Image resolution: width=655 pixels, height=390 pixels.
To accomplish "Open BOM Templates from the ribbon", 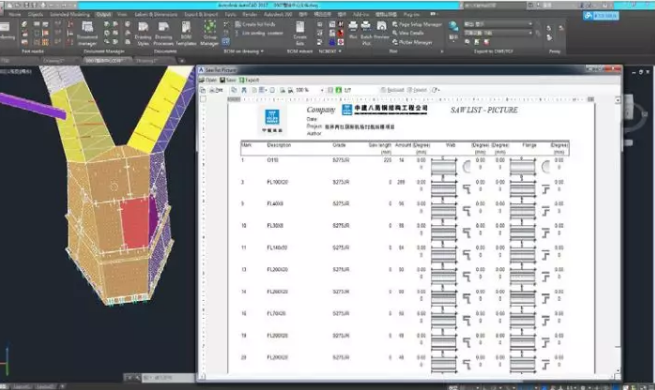I will coord(186,33).
